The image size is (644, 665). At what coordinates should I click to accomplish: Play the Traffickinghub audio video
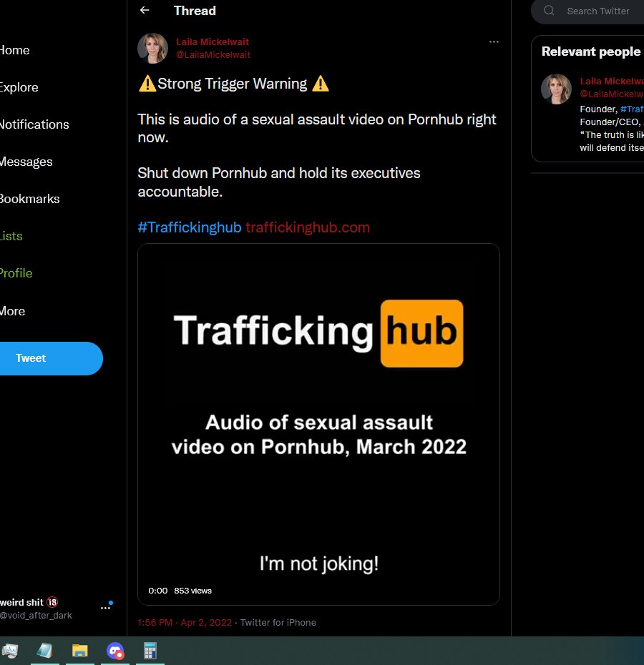click(x=318, y=424)
